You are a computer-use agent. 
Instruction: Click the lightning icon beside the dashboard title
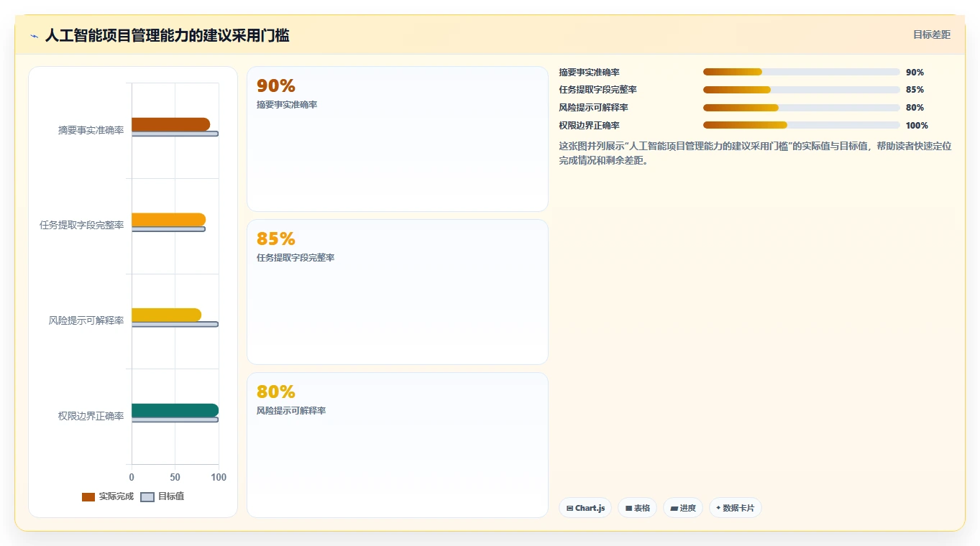coord(34,36)
